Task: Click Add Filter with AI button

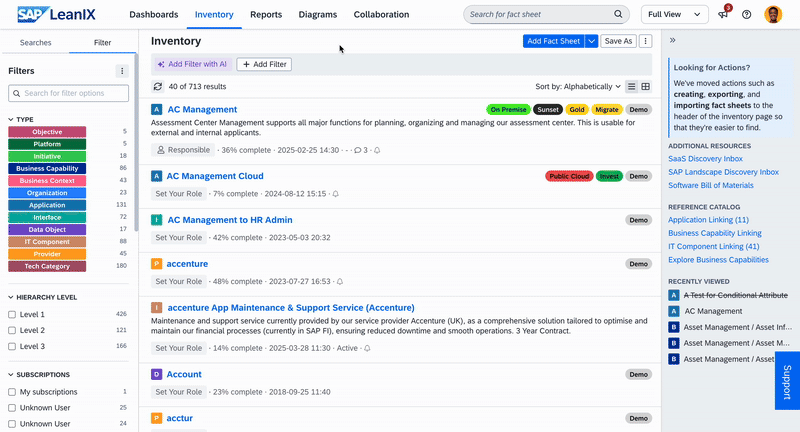Action: (x=193, y=64)
